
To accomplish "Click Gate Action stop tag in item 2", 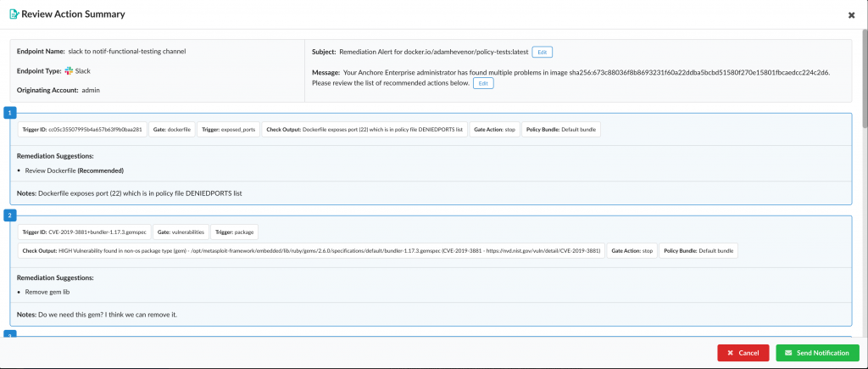I will coord(632,250).
